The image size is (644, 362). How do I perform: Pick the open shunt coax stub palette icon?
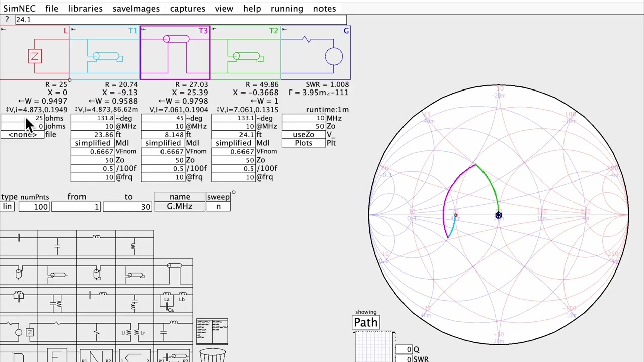point(19,274)
